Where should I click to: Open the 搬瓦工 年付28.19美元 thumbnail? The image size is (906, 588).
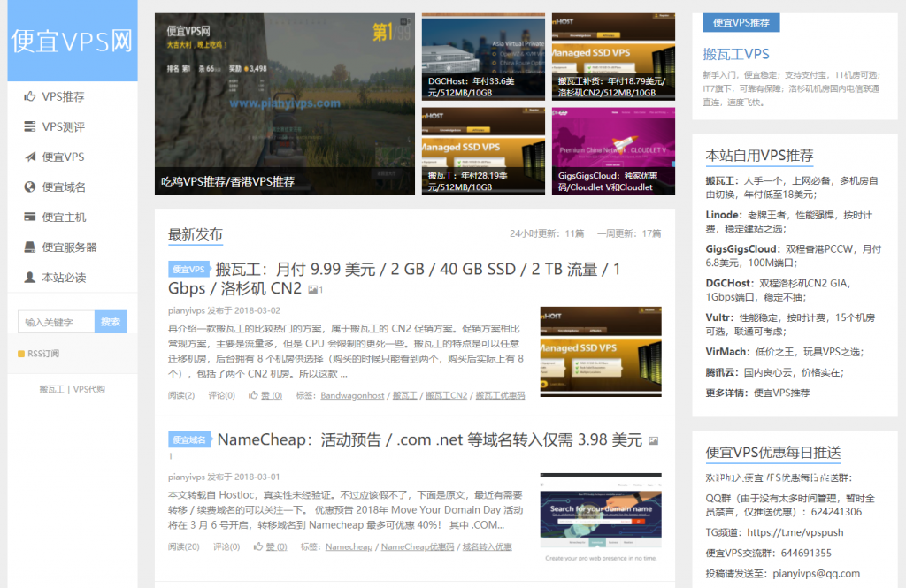pyautogui.click(x=483, y=151)
